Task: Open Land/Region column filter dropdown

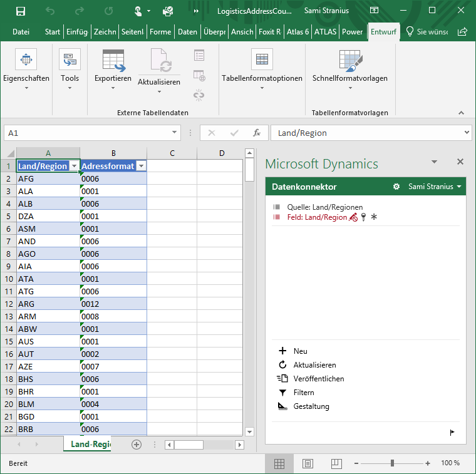Action: pos(75,166)
